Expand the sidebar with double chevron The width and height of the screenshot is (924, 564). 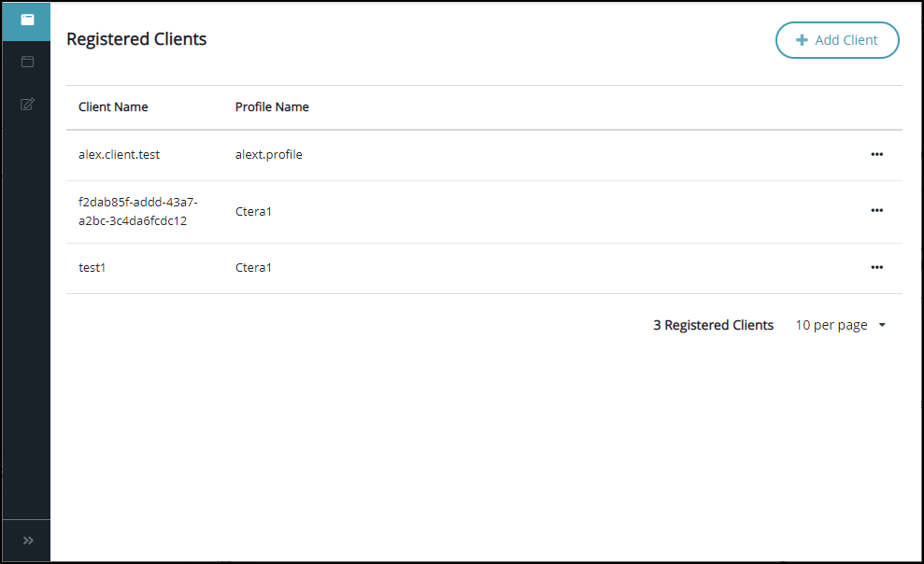coord(27,541)
